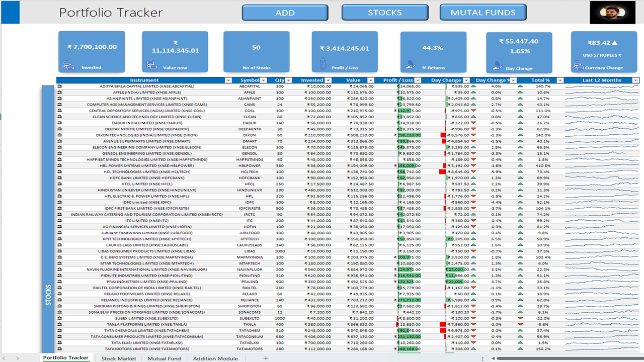644x362 pixels.
Task: Click the bank icon beside HDFC BANK row
Action: coord(60,178)
